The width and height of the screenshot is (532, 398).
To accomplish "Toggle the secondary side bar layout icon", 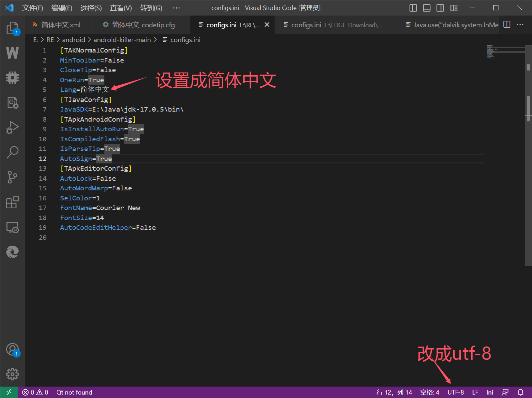I will (x=440, y=8).
